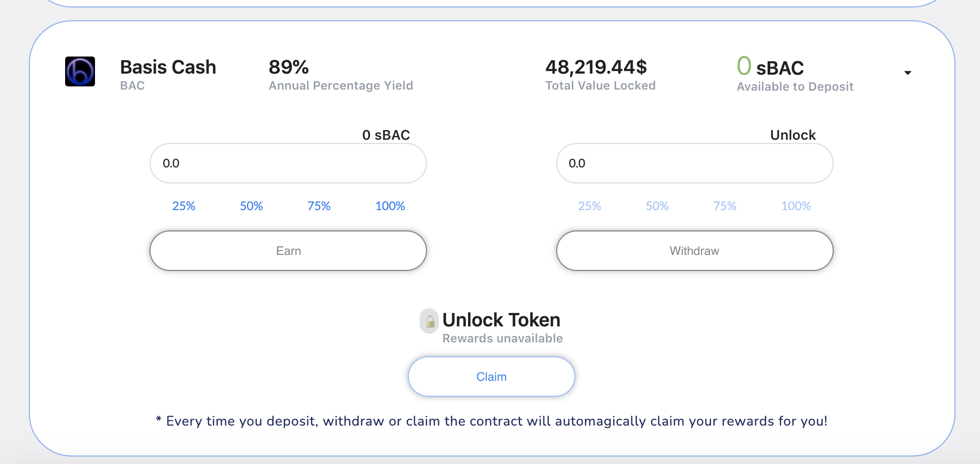Click the 0 sBAC balance label
The image size is (980, 464).
click(x=386, y=134)
